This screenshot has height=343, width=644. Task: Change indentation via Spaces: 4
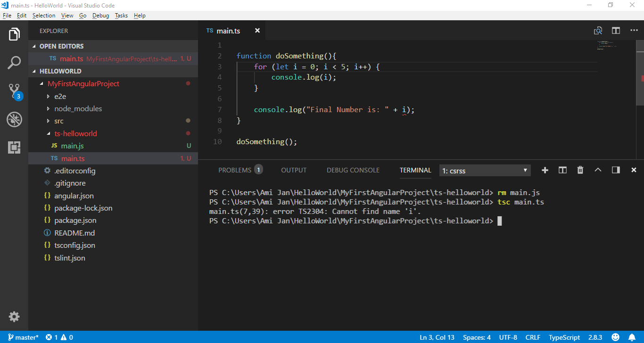coord(477,337)
